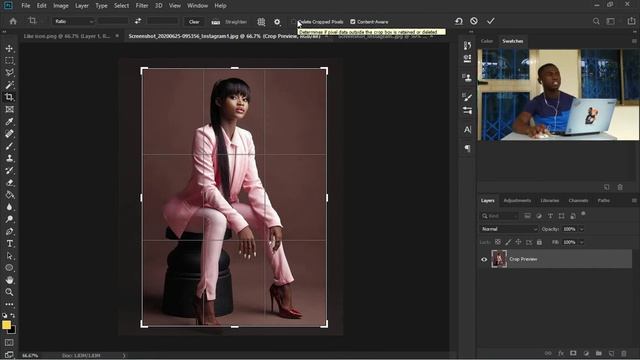Open the Layers panel flyout menu
Screen dimensions: 640x360
click(x=634, y=200)
